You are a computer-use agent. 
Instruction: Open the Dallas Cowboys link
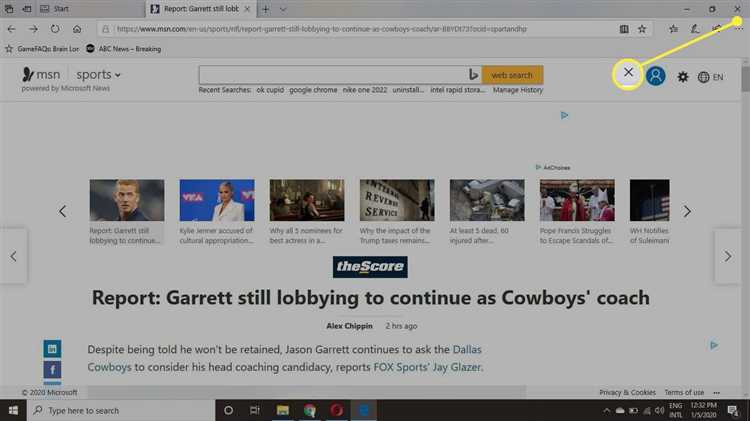pyautogui.click(x=284, y=358)
